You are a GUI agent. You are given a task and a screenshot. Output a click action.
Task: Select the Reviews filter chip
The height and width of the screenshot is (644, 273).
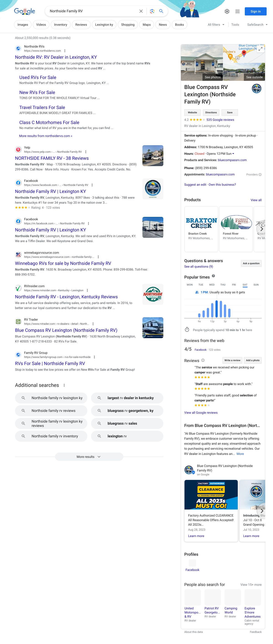coord(81,25)
